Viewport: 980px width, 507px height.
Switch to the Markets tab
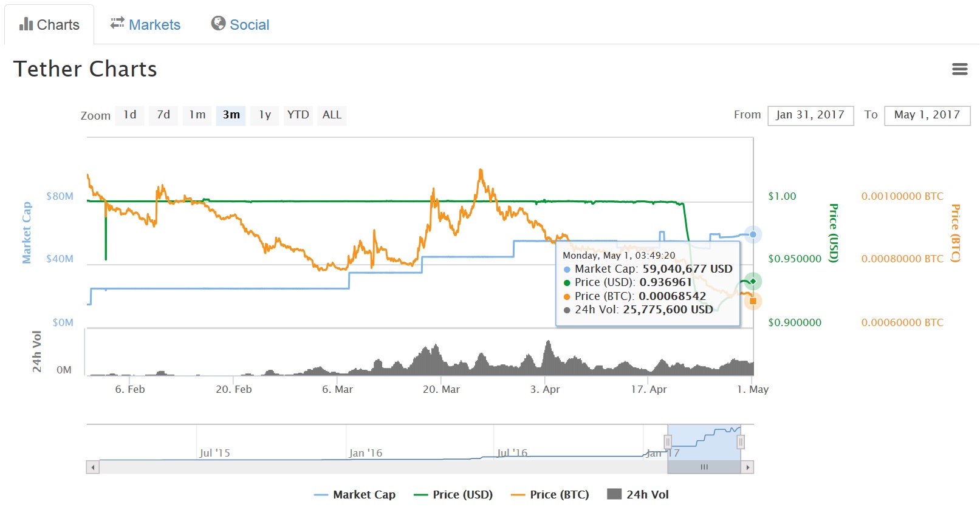click(x=145, y=25)
